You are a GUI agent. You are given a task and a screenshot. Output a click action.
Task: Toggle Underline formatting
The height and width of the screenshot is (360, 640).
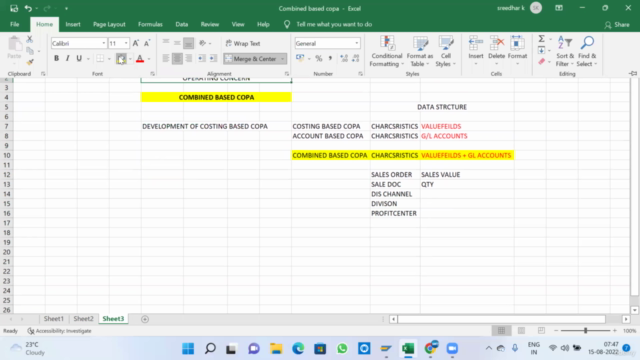click(x=79, y=58)
